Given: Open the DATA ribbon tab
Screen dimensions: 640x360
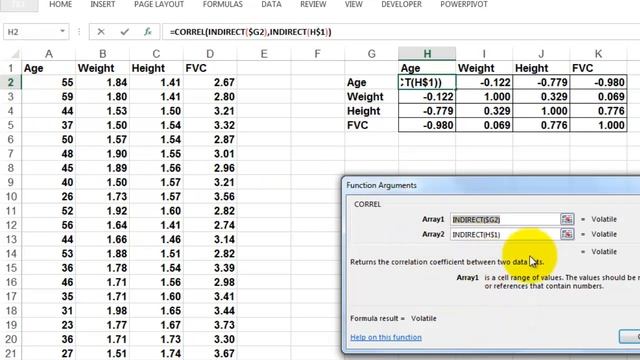Looking at the screenshot, I should pyautogui.click(x=271, y=4).
